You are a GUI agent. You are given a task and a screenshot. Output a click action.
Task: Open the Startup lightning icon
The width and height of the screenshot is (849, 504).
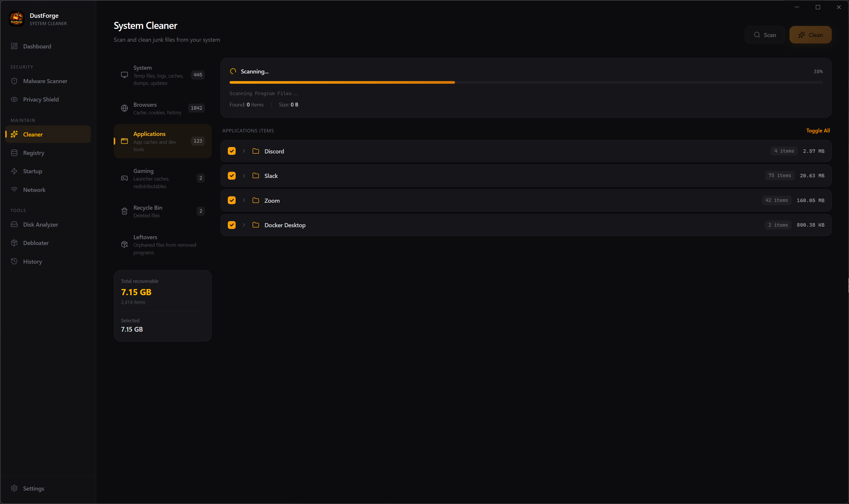14,171
